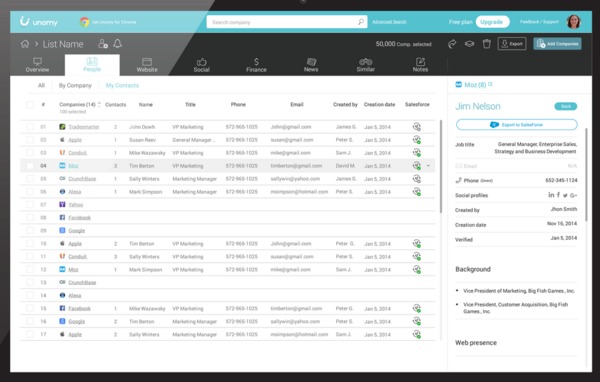Open the Trademarter company link

click(84, 127)
